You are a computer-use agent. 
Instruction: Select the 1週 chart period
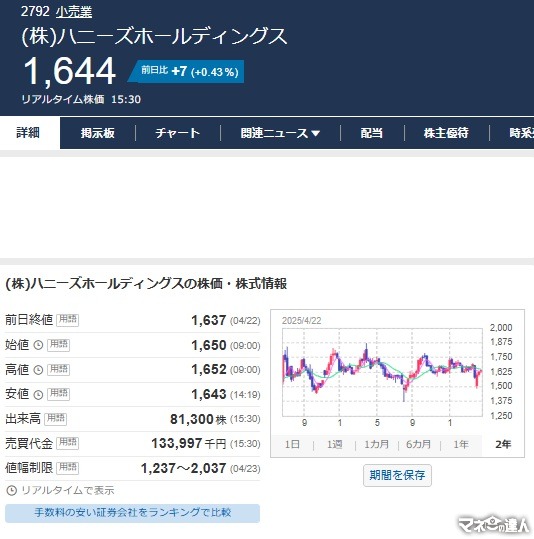coord(335,444)
